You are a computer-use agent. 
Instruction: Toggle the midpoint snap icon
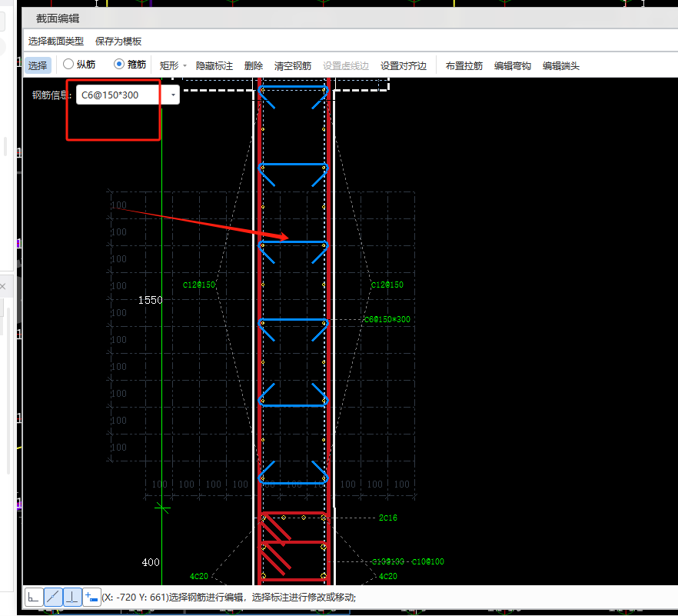tap(53, 598)
